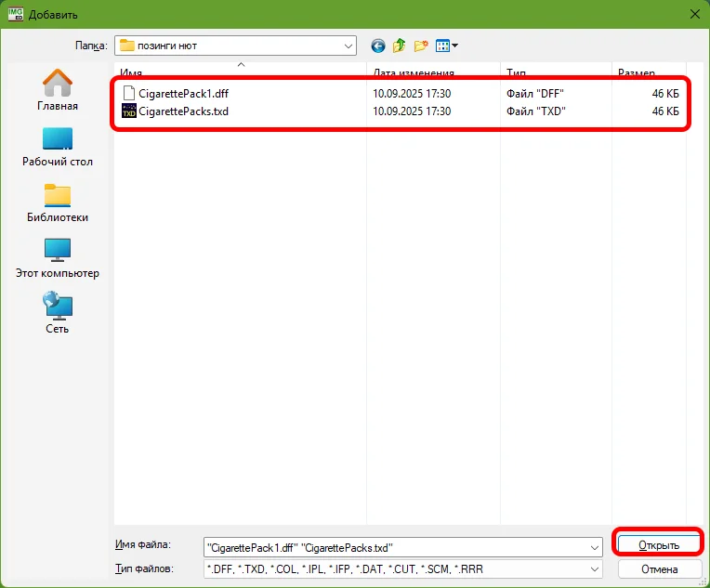The width and height of the screenshot is (710, 588).
Task: Click the folder icon in Папка box
Action: tap(126, 46)
